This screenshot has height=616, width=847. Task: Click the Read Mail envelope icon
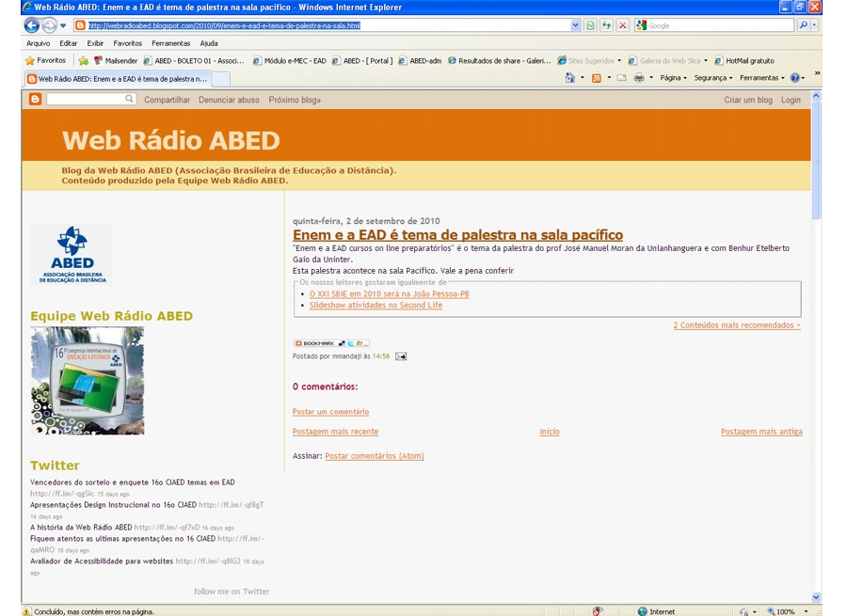coord(622,78)
